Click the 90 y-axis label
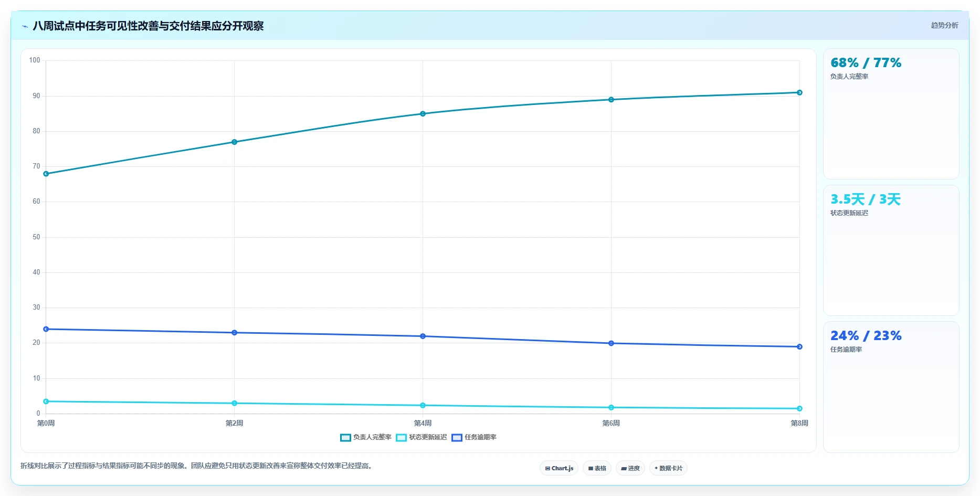The height and width of the screenshot is (496, 980). [36, 96]
